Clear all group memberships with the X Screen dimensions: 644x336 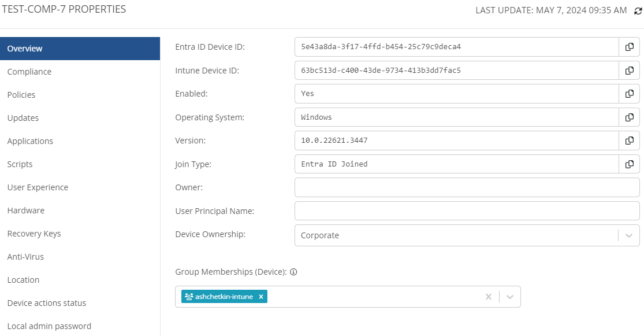click(x=488, y=297)
